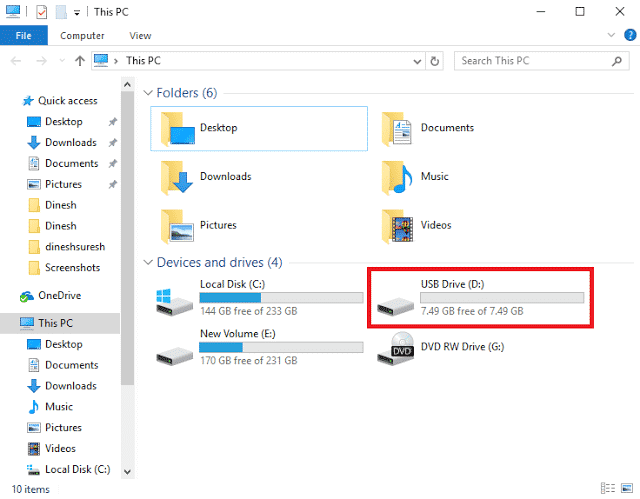Click the '7.49 GB free of 7.49 GB' text
This screenshot has width=640, height=499.
point(472,311)
